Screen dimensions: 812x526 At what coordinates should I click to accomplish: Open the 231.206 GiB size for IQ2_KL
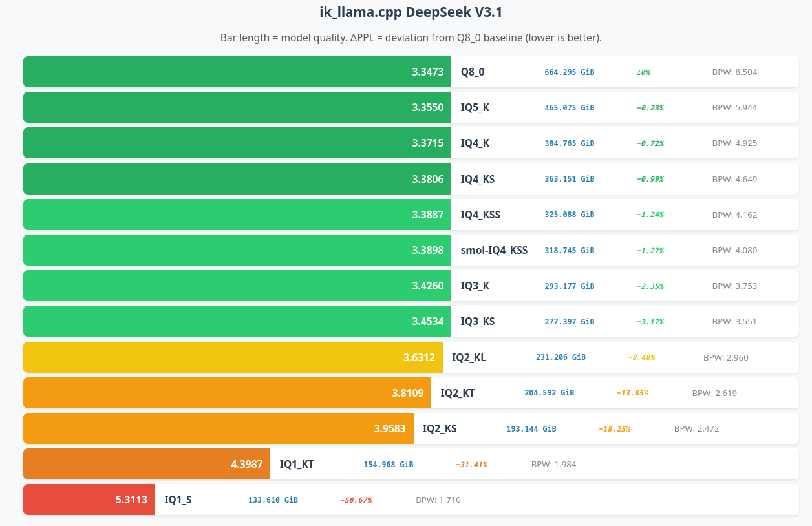click(561, 357)
